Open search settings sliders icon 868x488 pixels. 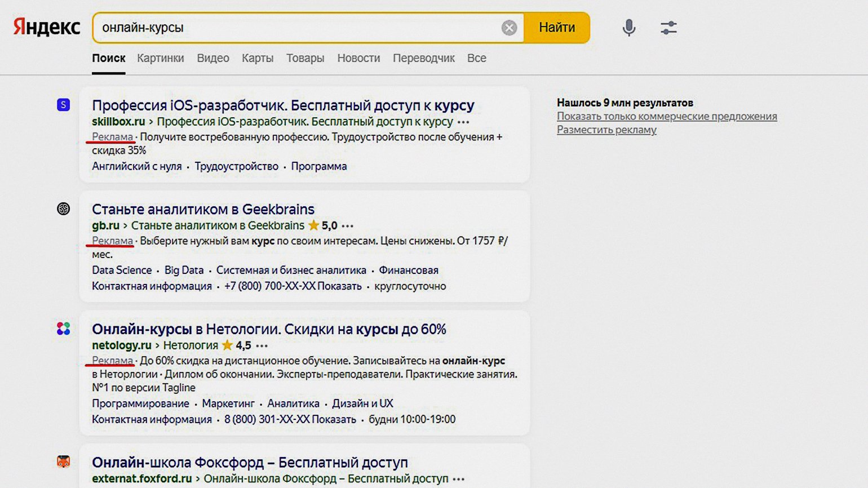pos(668,28)
